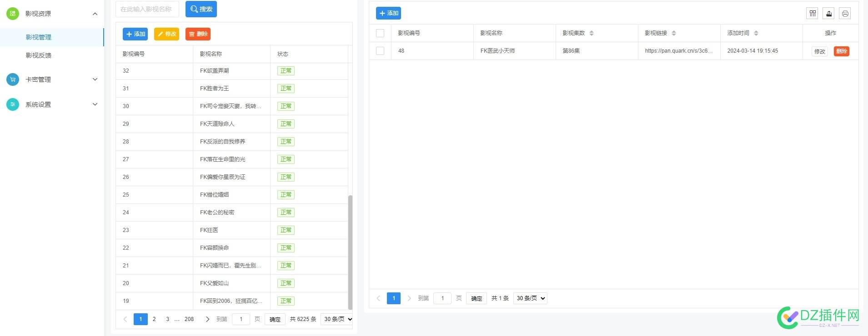Click 确定 in right table pagination
868x336 pixels.
(477, 298)
